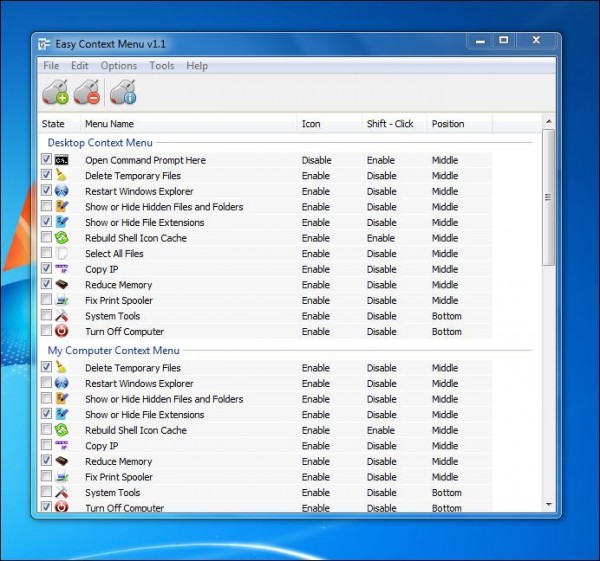Click My Computer Fix Print Spooler icon
Viewport: 600px width, 561px height.
click(x=61, y=477)
